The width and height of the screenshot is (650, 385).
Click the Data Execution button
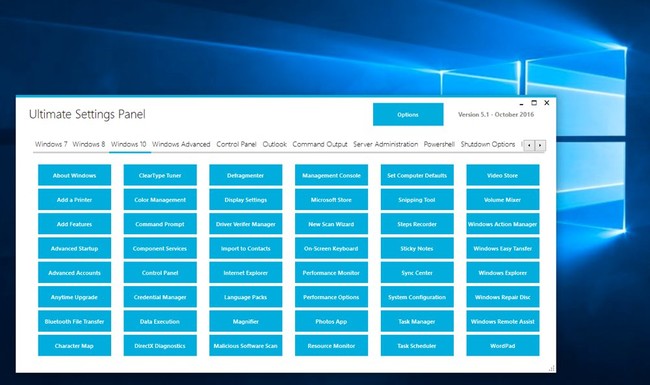click(160, 322)
